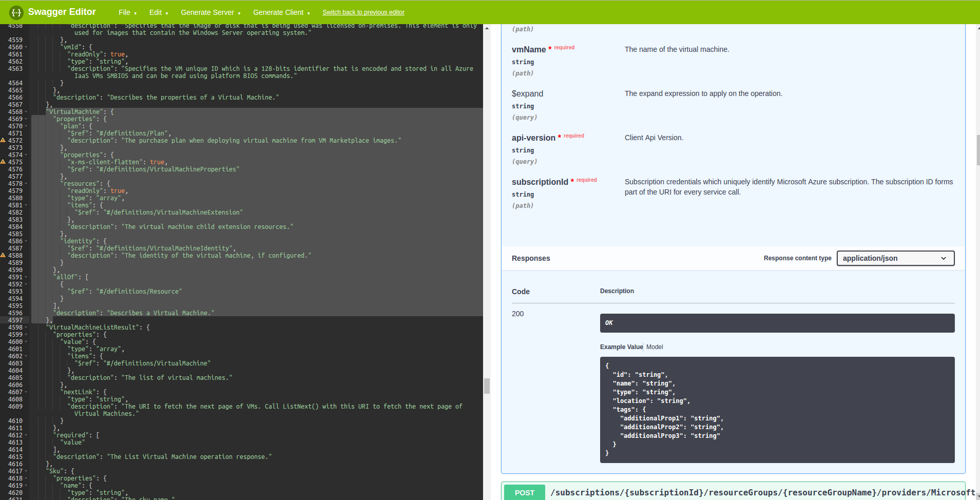
Task: Open the File menu
Action: point(127,12)
